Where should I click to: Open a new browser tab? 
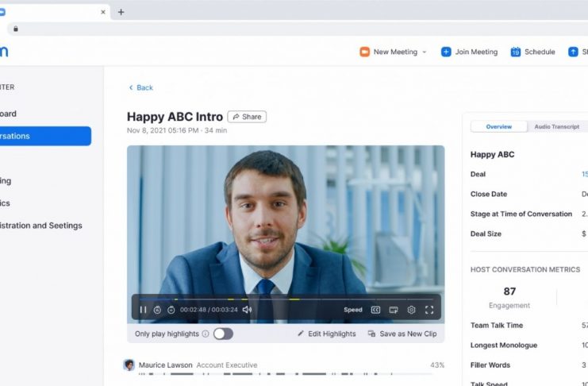coord(121,12)
